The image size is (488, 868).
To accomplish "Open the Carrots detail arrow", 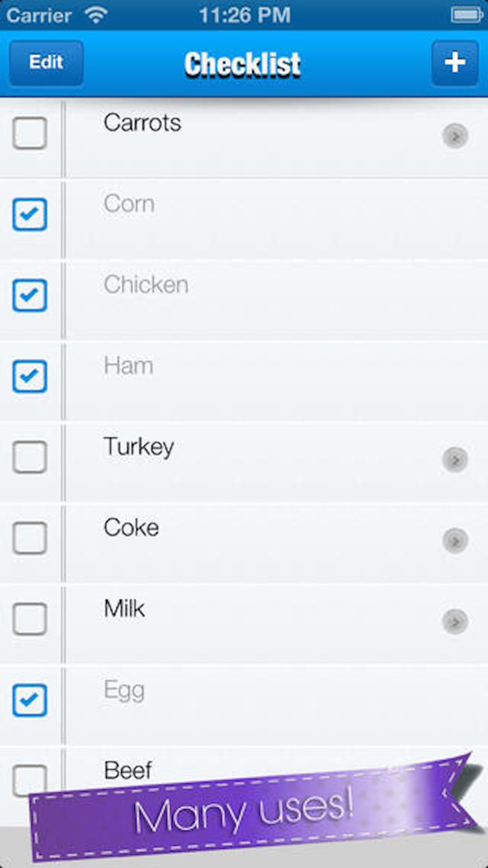I will tap(455, 136).
